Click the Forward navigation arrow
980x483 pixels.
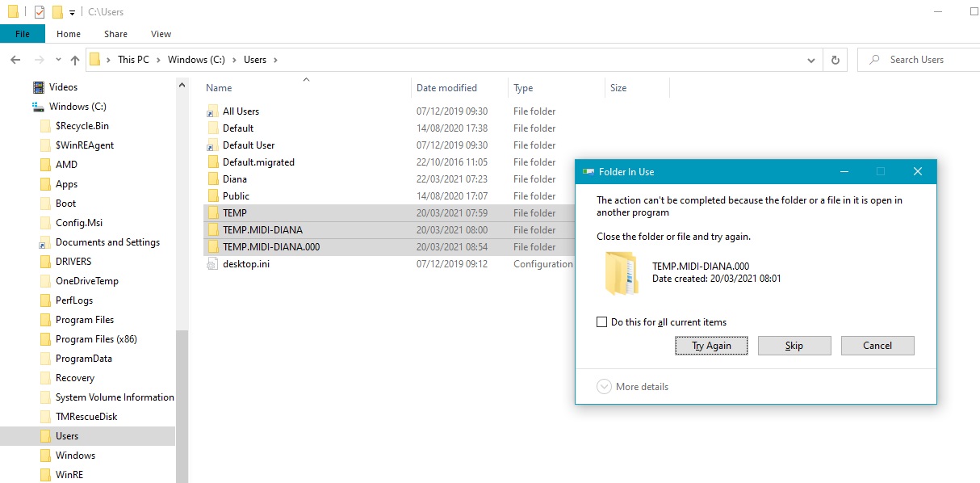pyautogui.click(x=39, y=60)
